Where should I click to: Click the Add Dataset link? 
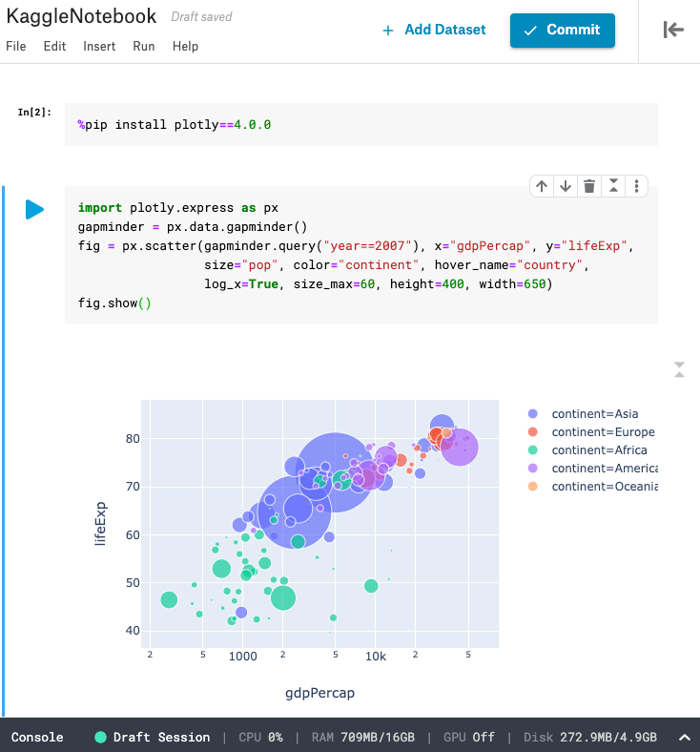434,30
